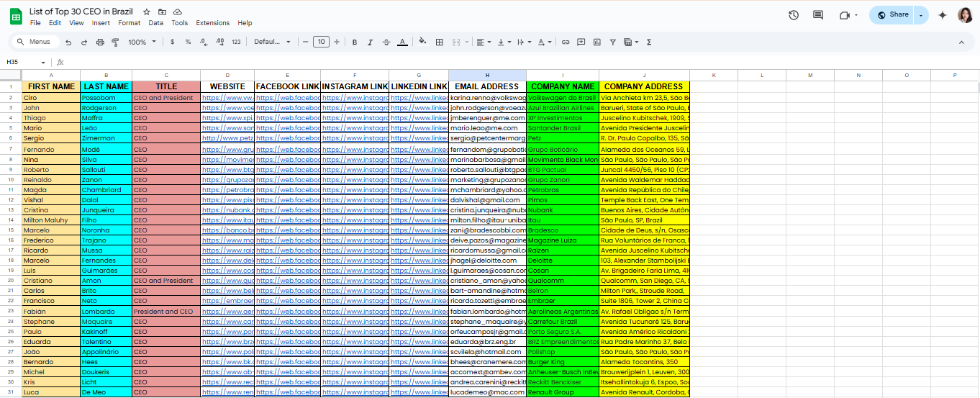Open the Functions sigma icon
The height and width of the screenshot is (398, 980).
tap(649, 42)
